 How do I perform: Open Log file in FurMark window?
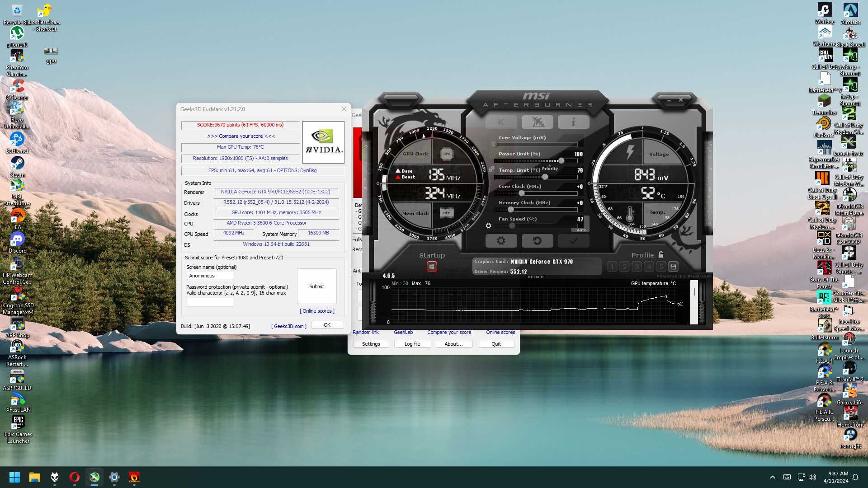click(x=412, y=344)
